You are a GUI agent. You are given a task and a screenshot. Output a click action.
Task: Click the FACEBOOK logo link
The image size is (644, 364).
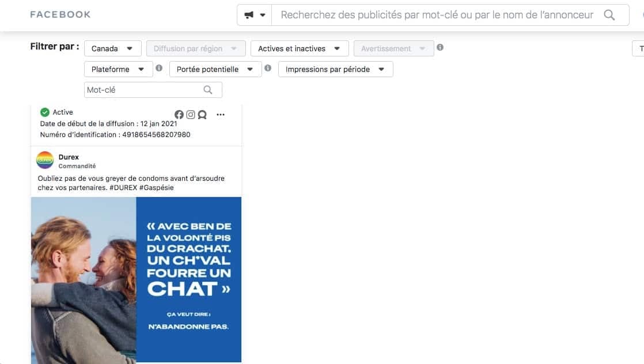[x=60, y=14]
